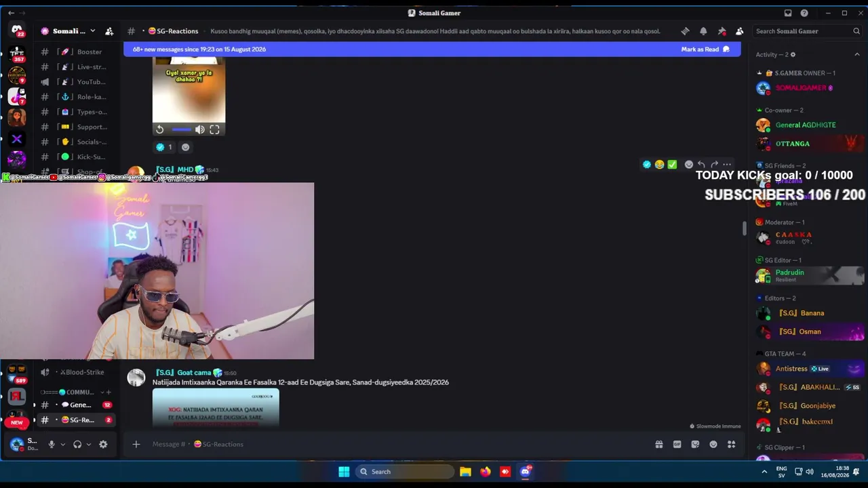Add verified-check reaction from message hover bar

(647, 165)
